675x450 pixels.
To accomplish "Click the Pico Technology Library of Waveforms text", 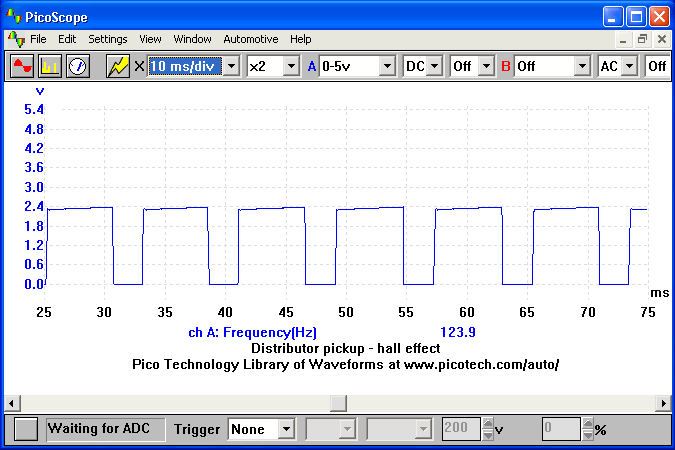I will (x=345, y=364).
